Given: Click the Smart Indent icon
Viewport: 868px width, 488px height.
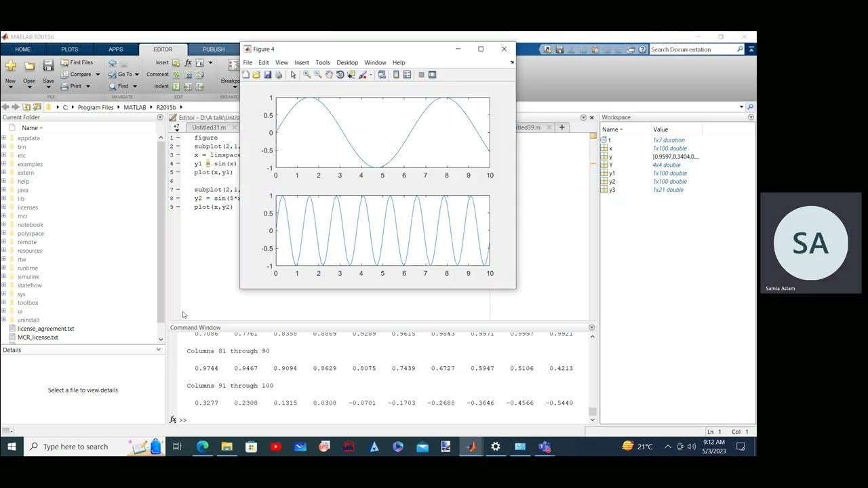Looking at the screenshot, I should (176, 86).
